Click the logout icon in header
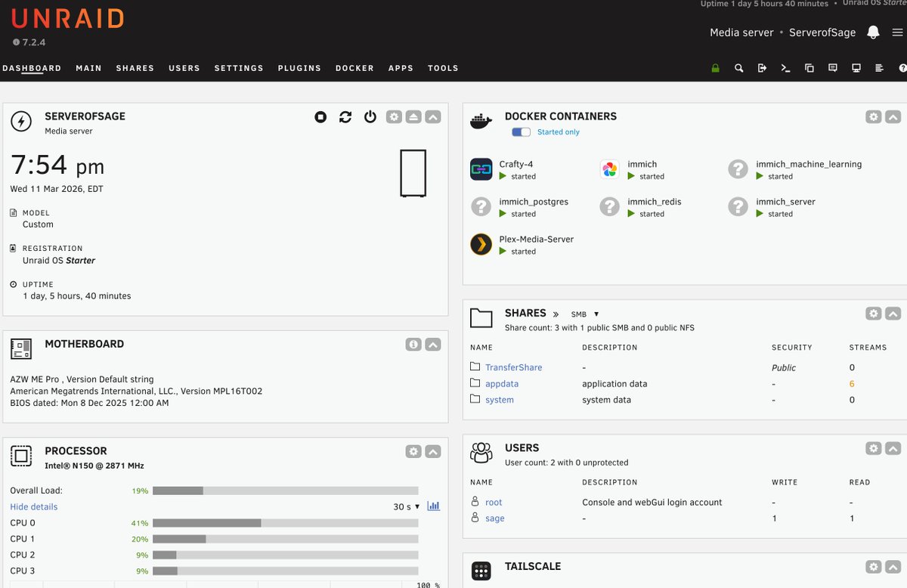The width and height of the screenshot is (907, 588). (x=762, y=68)
